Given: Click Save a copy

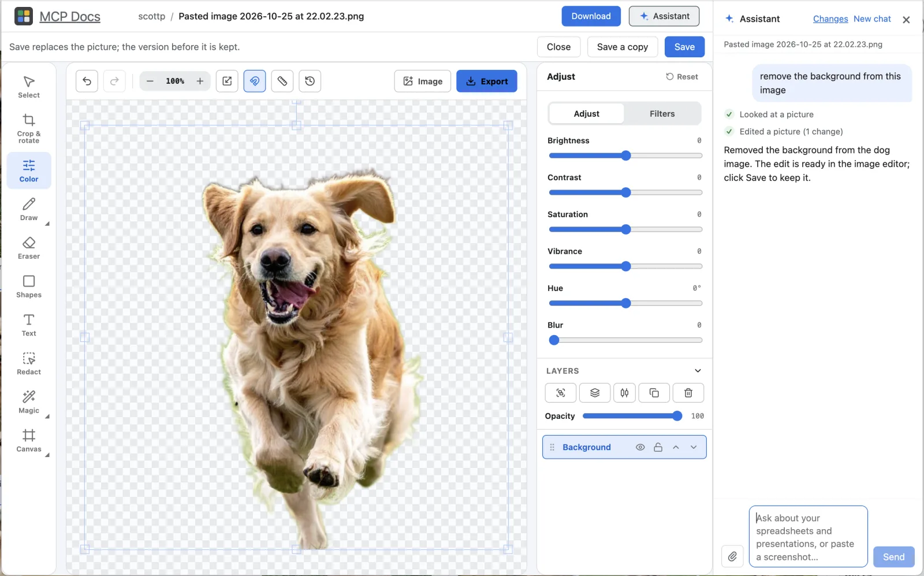Looking at the screenshot, I should [x=623, y=47].
